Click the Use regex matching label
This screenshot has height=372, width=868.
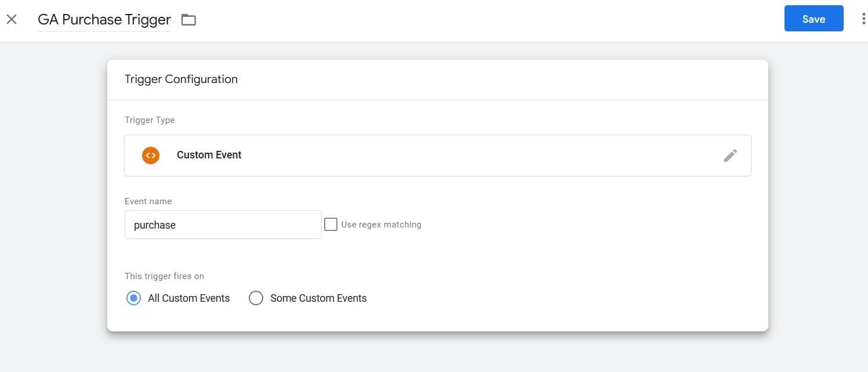(381, 224)
